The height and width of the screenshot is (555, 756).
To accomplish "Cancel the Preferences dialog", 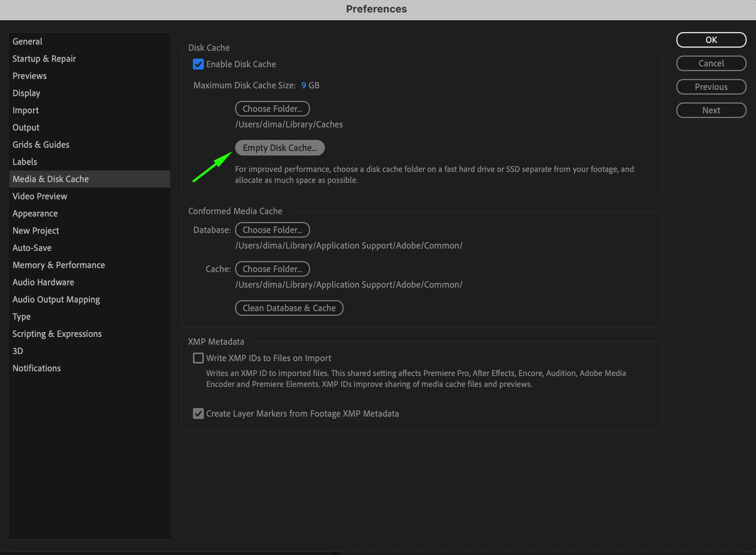I will click(x=711, y=63).
